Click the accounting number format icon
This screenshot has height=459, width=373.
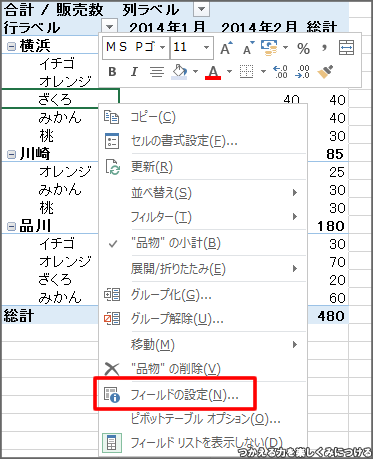269,48
